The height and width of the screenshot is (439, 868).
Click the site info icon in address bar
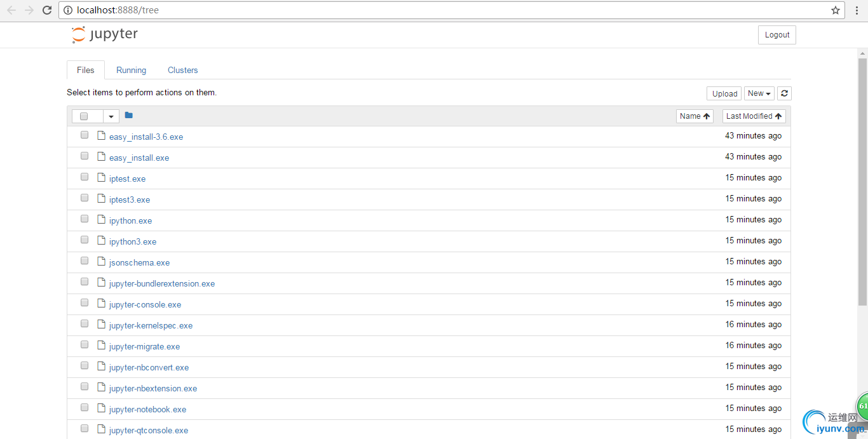tap(68, 10)
